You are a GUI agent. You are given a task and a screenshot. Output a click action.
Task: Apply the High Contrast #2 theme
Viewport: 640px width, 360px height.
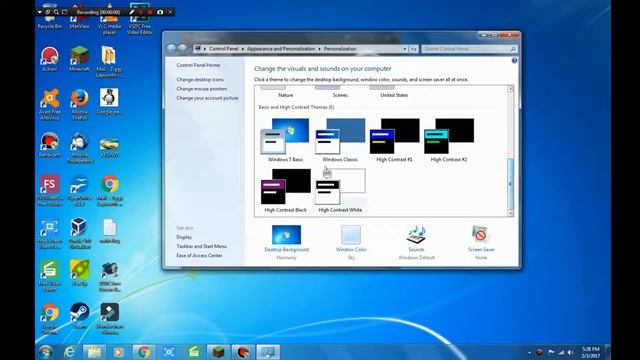(x=449, y=140)
